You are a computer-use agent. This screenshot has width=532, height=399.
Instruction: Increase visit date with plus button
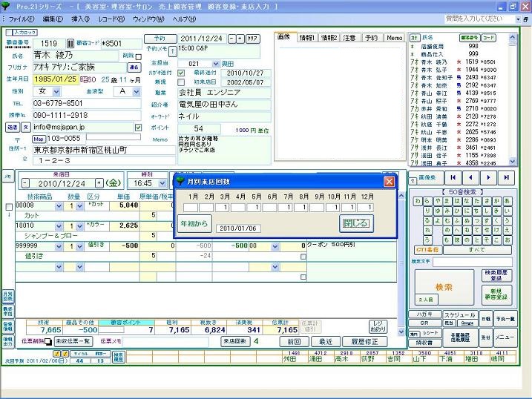click(99, 183)
